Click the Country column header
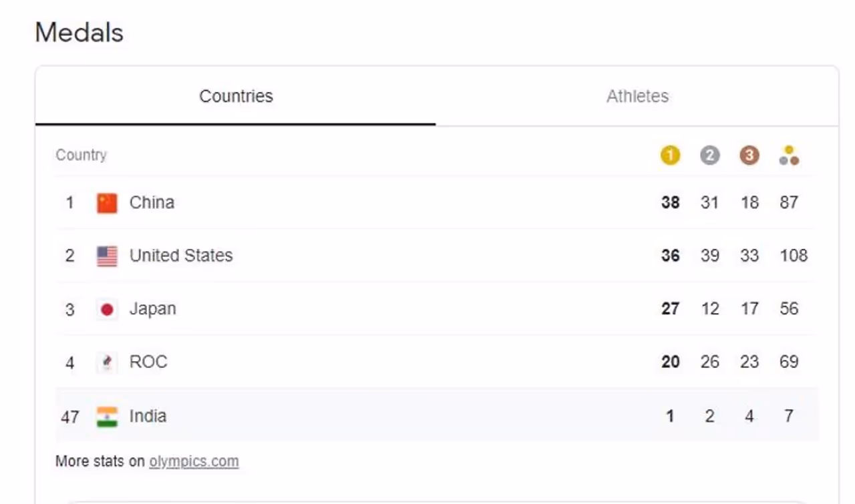 tap(81, 155)
